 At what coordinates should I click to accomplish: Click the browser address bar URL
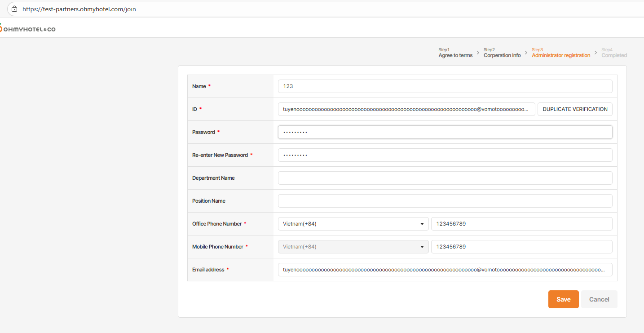pos(79,9)
